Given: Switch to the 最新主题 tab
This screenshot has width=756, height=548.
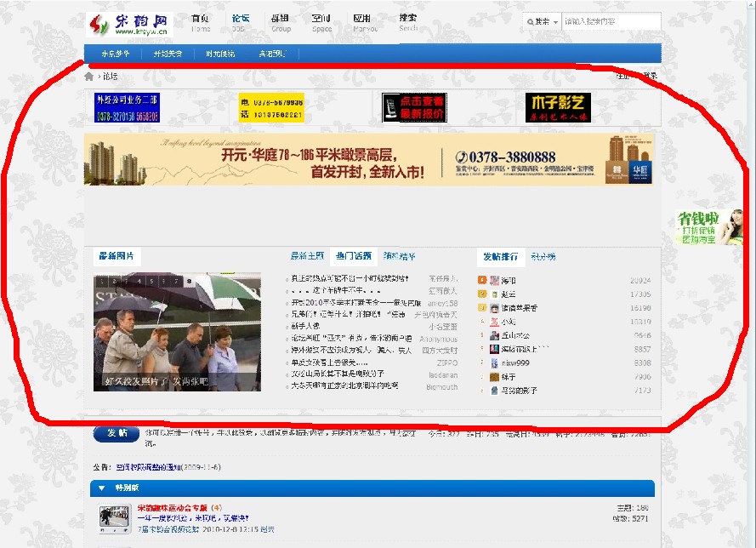Looking at the screenshot, I should coord(307,256).
